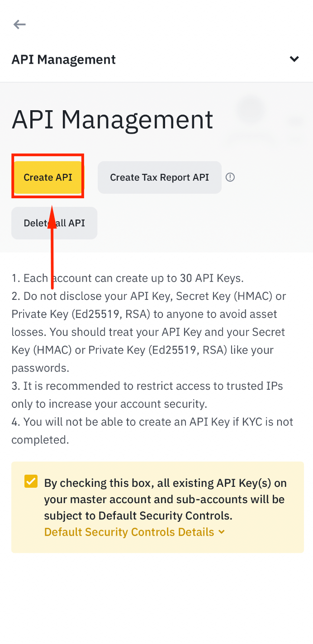Select the API Management title bar
The image size is (313, 644).
pos(63,59)
